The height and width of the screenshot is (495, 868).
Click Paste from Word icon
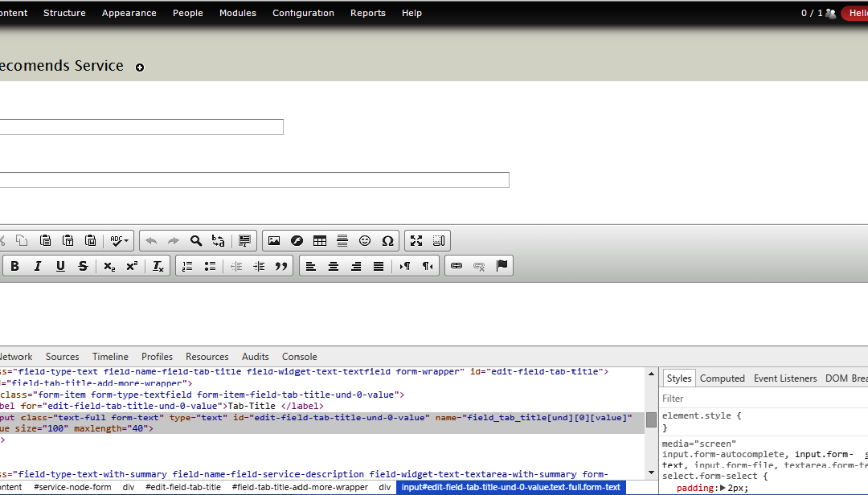tap(90, 240)
